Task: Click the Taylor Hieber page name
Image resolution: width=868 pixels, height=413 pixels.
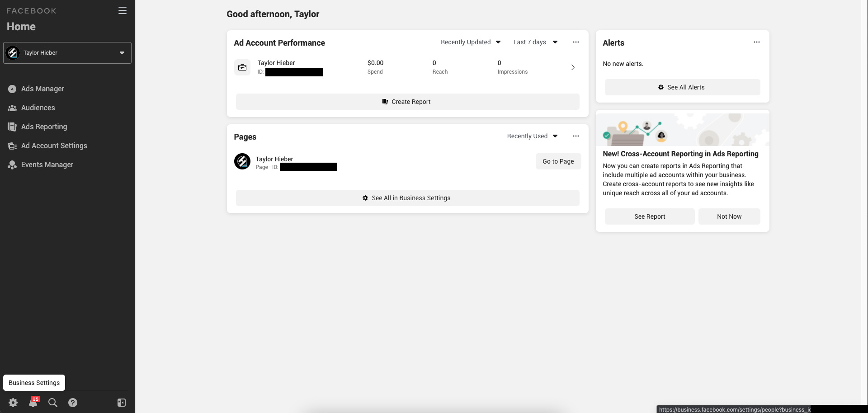Action: [x=274, y=159]
